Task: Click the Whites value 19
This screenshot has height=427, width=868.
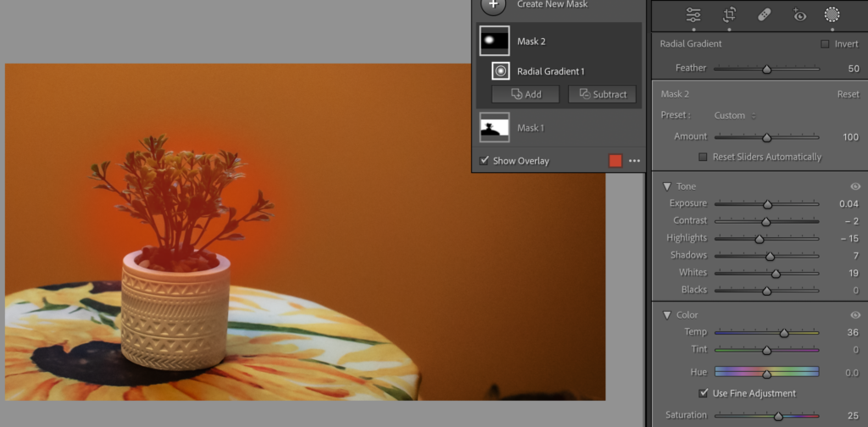Action: coord(854,273)
